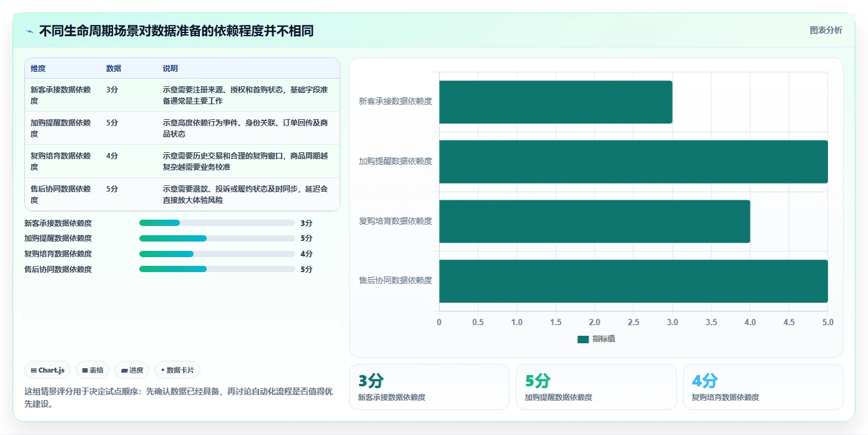This screenshot has width=868, height=435.
Task: Click the 3分 progress value label
Action: click(x=306, y=223)
